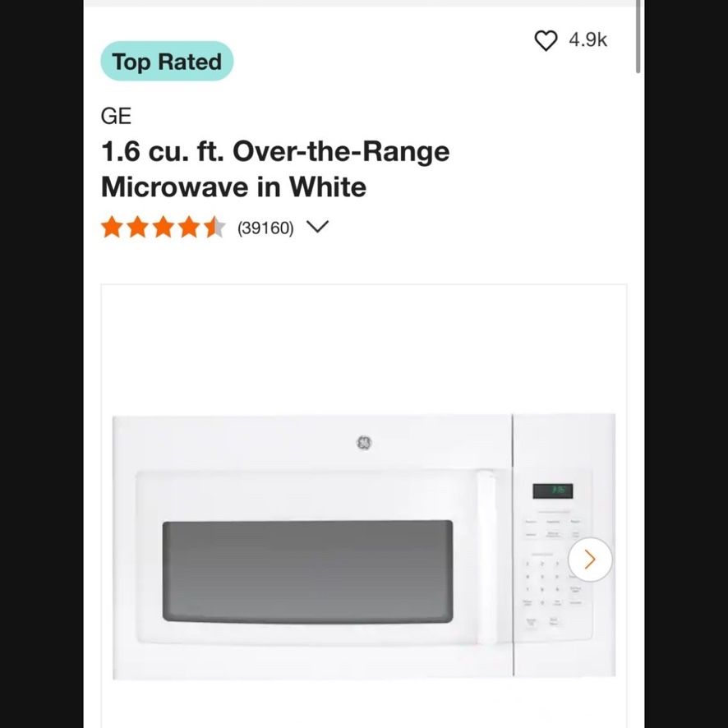This screenshot has width=728, height=728.
Task: Click the 4.9k favorites count
Action: tap(587, 40)
